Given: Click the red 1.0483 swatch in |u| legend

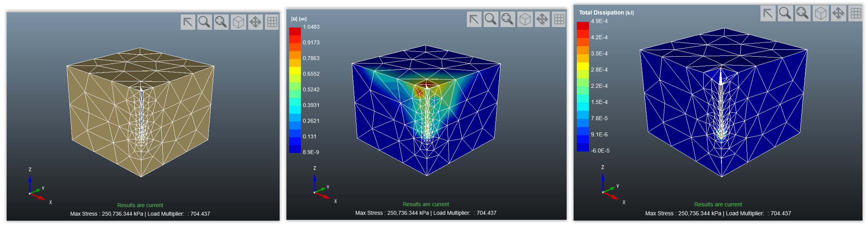Looking at the screenshot, I should [x=295, y=31].
